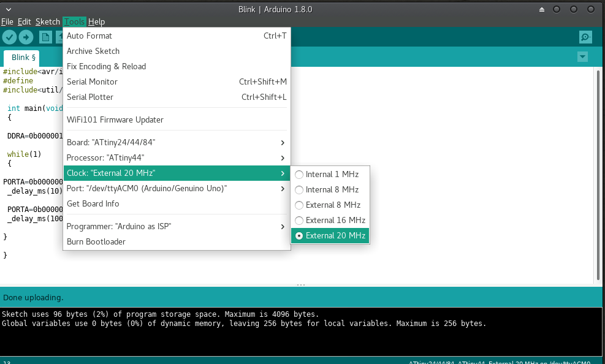Open the Sketch menu

48,21
